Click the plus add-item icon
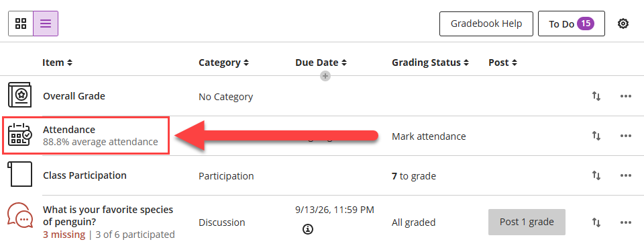 point(325,76)
